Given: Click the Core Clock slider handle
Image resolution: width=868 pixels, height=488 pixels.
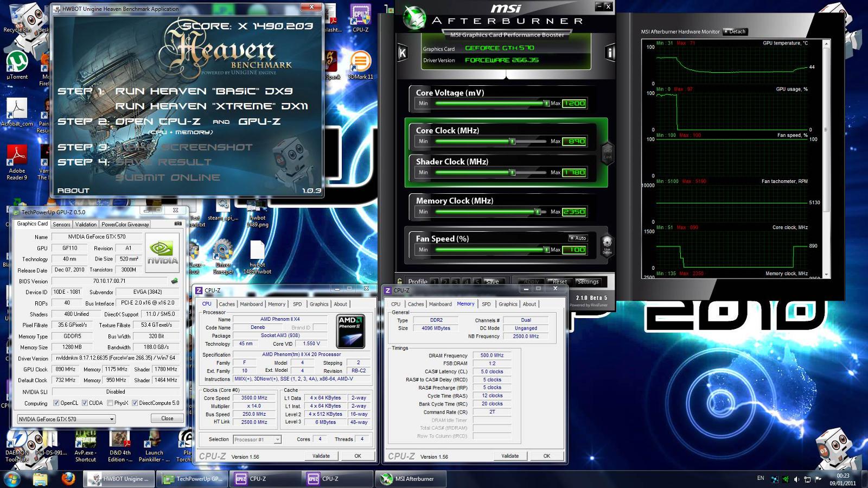Looking at the screenshot, I should [x=512, y=141].
